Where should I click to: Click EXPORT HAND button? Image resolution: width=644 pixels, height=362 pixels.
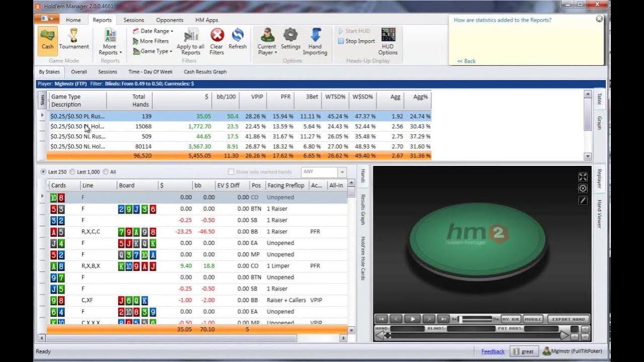click(x=568, y=319)
